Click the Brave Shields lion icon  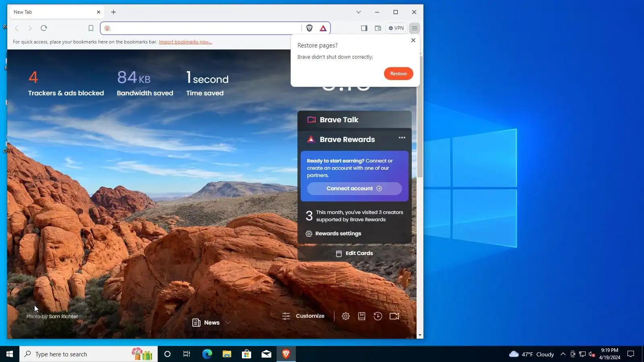(310, 28)
